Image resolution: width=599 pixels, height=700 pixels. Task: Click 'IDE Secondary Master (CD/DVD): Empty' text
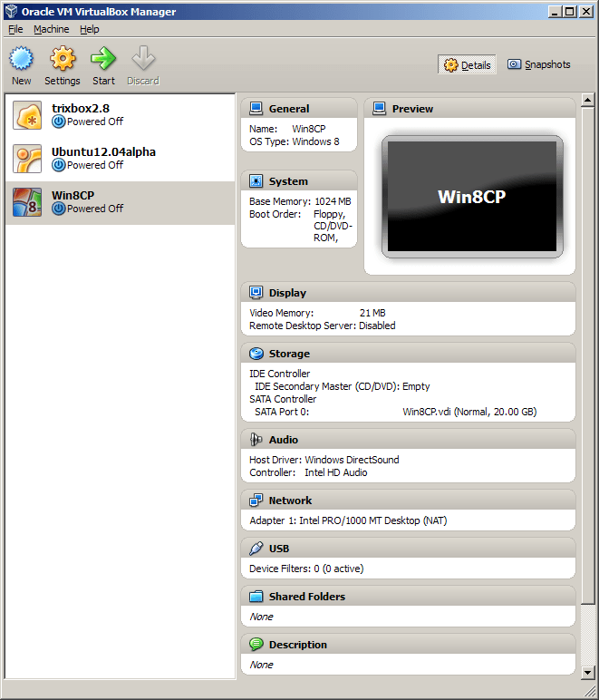coord(343,386)
